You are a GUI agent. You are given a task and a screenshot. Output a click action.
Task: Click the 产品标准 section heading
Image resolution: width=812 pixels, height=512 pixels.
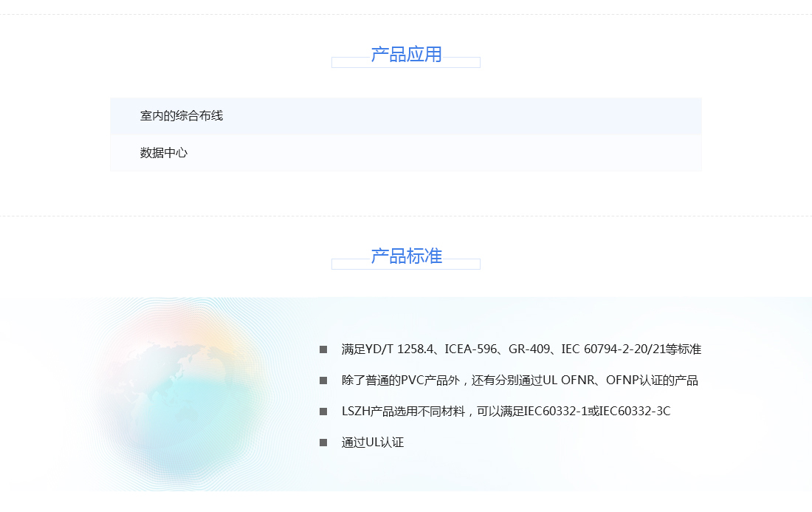pyautogui.click(x=406, y=256)
